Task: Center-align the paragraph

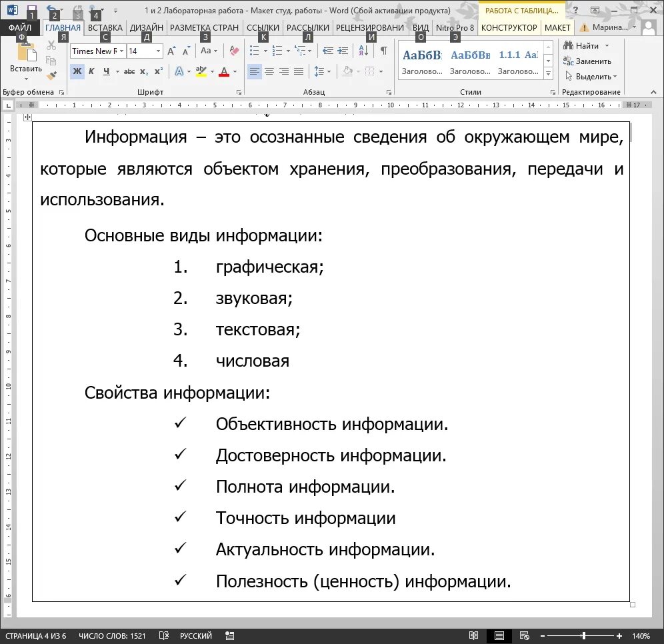Action: [269, 71]
